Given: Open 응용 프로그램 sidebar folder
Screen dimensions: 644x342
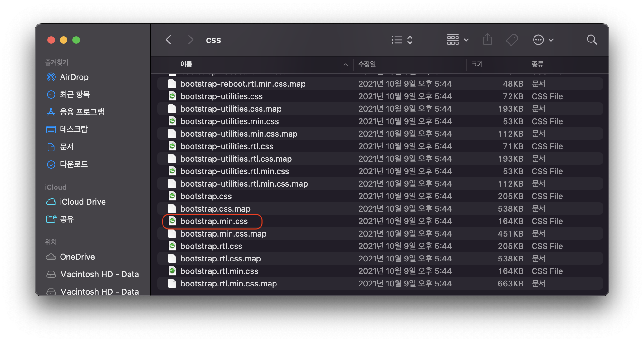Looking at the screenshot, I should click(82, 112).
